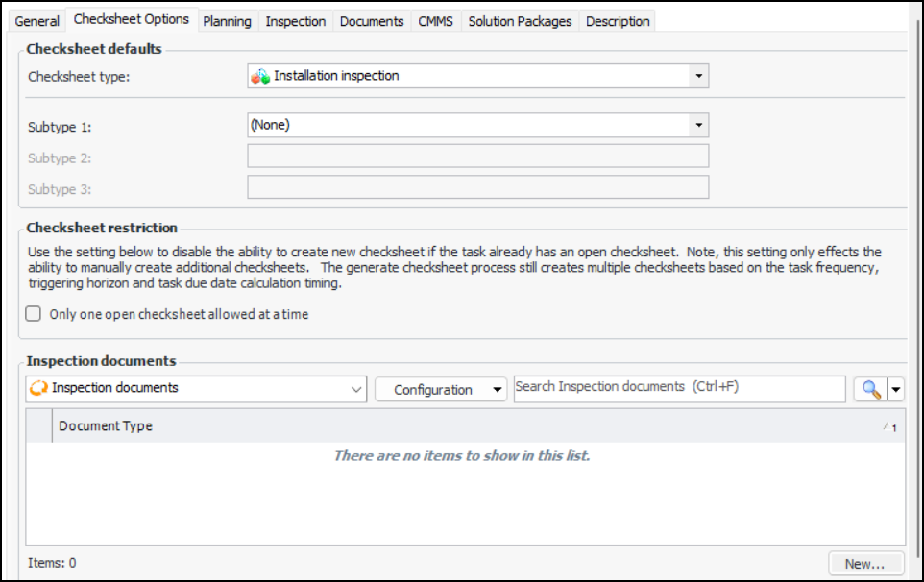The image size is (924, 582).
Task: Expand the search options arrow
Action: pos(897,389)
